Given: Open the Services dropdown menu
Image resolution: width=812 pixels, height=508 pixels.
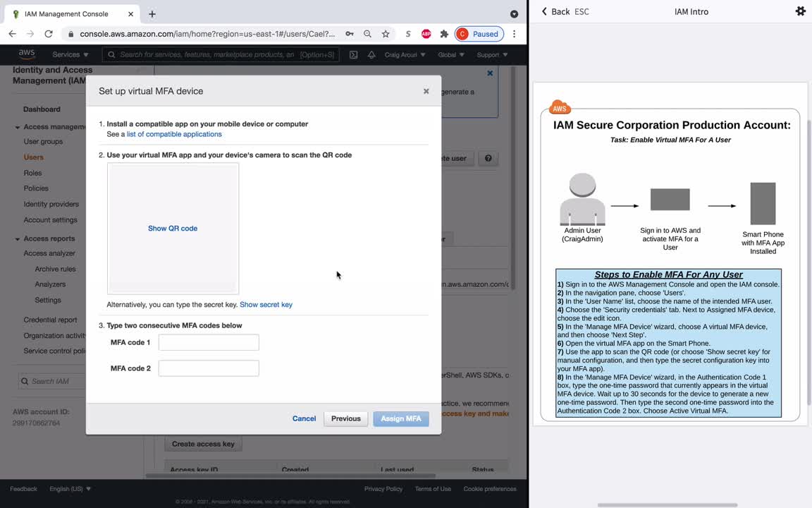Looking at the screenshot, I should pos(70,54).
